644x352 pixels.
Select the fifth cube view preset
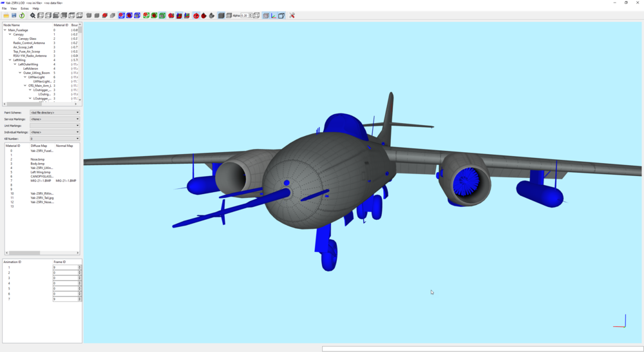[71, 15]
